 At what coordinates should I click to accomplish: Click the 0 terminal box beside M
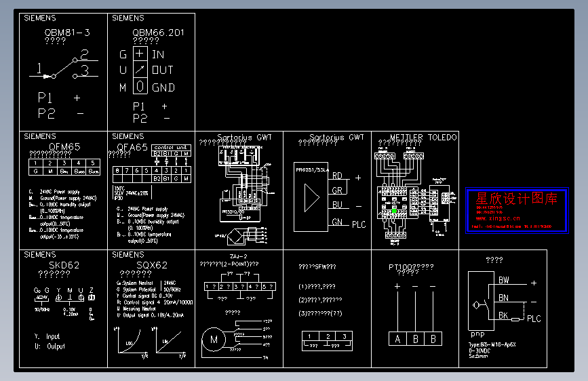[140, 86]
